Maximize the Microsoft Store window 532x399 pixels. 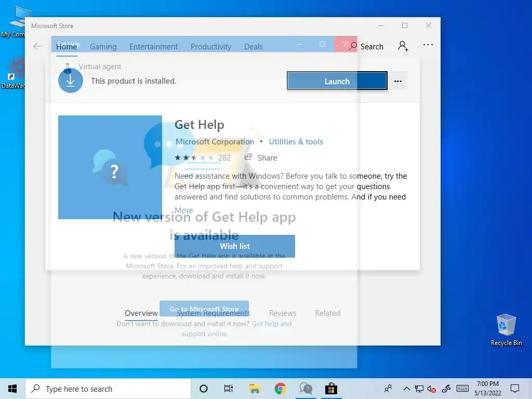pyautogui.click(x=405, y=26)
